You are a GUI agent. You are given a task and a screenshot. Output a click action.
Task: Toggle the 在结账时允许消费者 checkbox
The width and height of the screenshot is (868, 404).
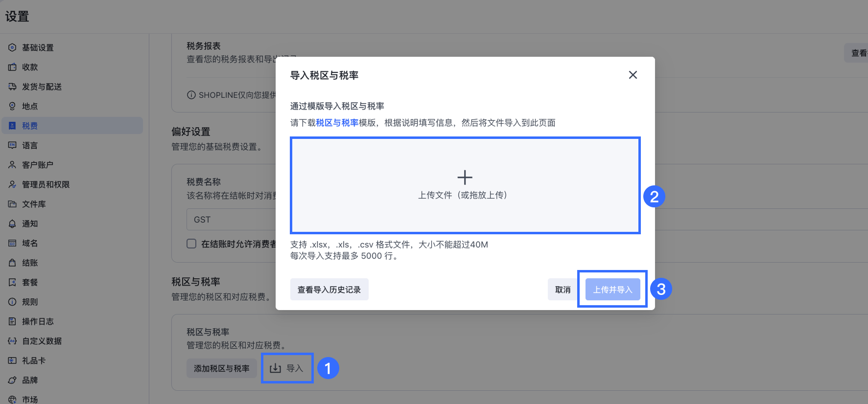click(191, 244)
